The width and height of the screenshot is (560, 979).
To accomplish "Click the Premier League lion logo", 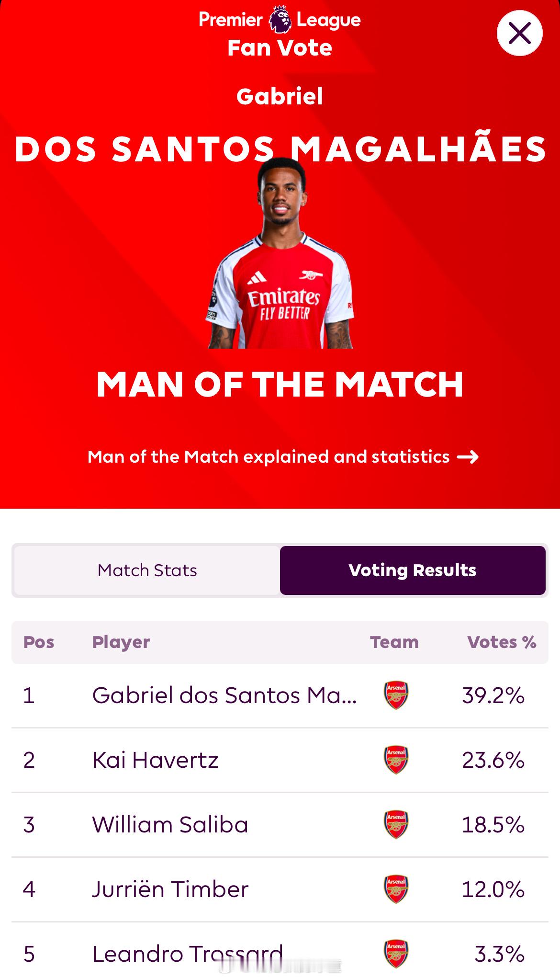I will click(x=280, y=20).
